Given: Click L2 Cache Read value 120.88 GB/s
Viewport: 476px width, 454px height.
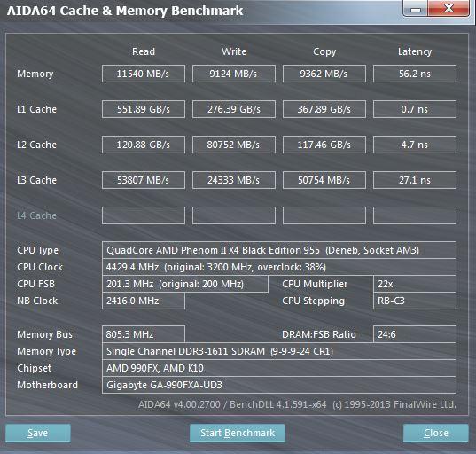Looking at the screenshot, I should click(144, 145).
